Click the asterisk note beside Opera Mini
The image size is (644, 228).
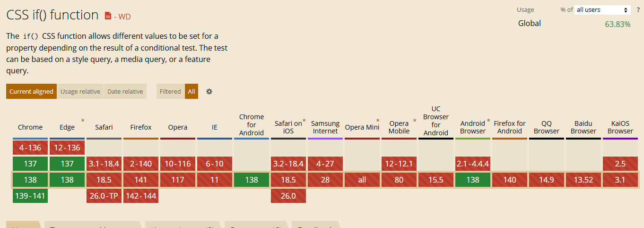click(x=378, y=121)
